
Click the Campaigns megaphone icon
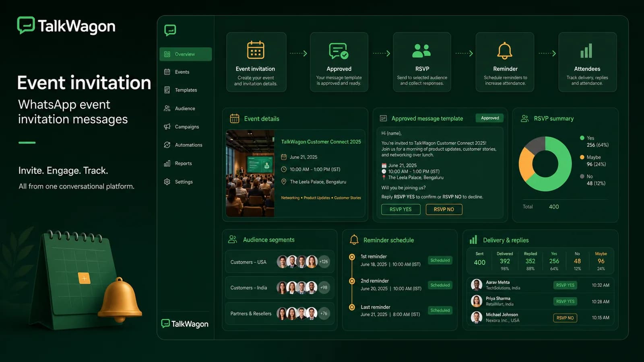[167, 127]
